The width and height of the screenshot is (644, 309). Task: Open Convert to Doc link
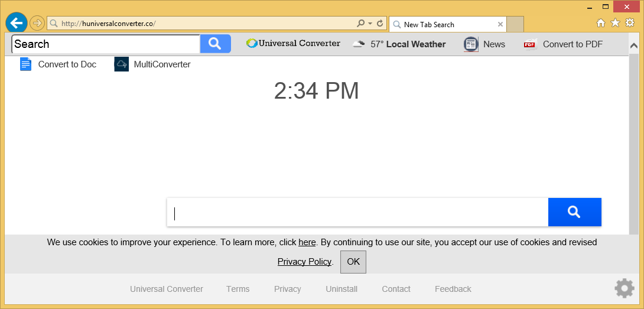67,64
